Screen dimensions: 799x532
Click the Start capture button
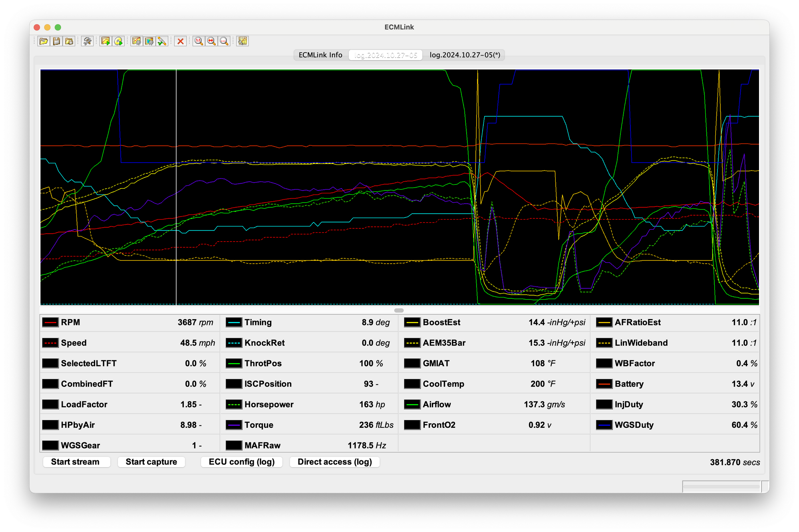[x=151, y=462]
